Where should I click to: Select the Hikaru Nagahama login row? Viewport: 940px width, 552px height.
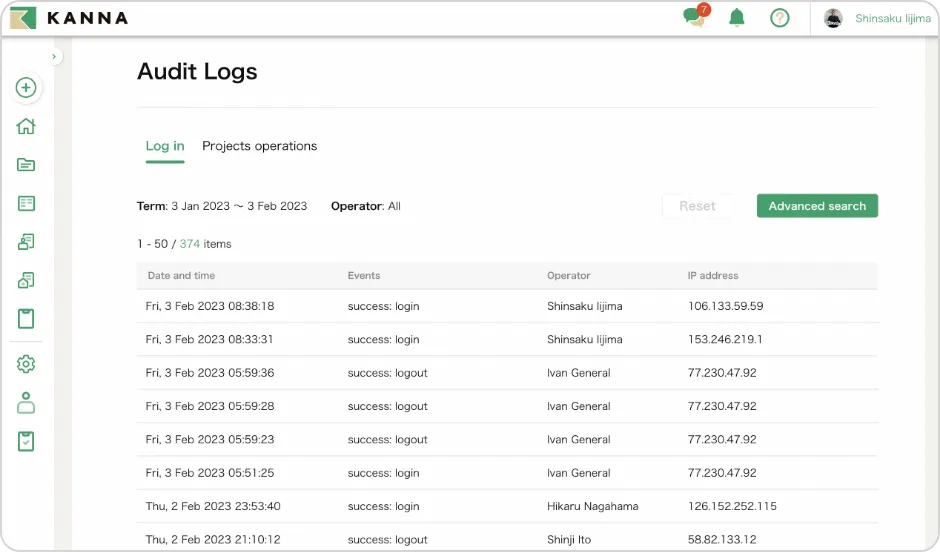coord(507,506)
